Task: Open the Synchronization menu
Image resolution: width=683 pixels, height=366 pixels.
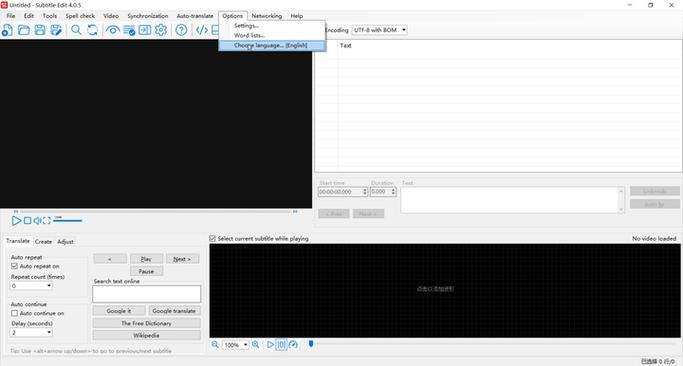Action: click(x=148, y=16)
